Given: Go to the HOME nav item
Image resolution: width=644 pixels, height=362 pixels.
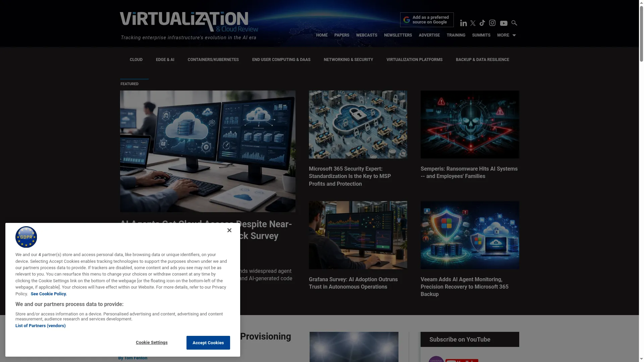Looking at the screenshot, I should (322, 35).
